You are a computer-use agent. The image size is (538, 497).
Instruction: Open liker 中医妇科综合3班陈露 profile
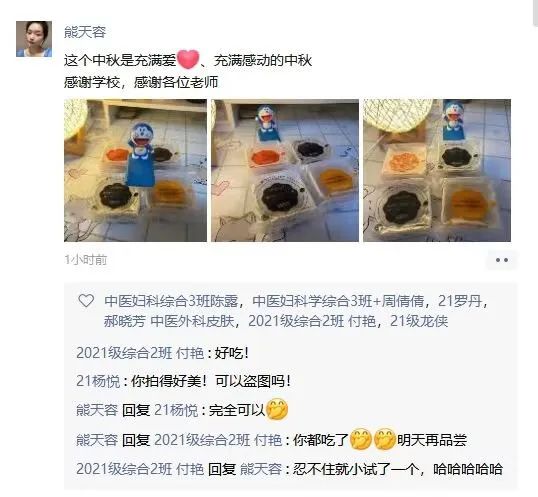(171, 301)
